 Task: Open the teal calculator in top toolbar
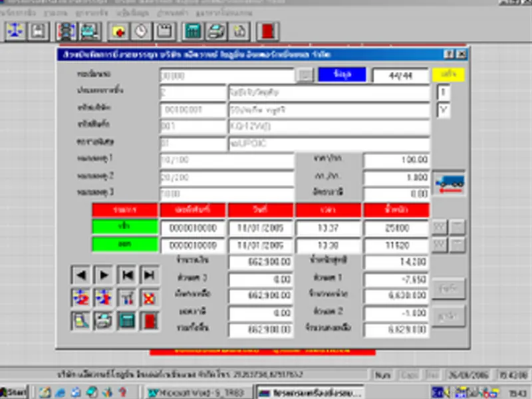point(193,31)
